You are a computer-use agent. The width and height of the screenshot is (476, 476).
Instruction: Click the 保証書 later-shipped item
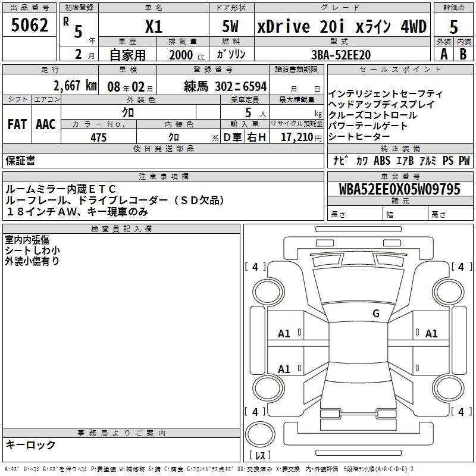point(20,161)
